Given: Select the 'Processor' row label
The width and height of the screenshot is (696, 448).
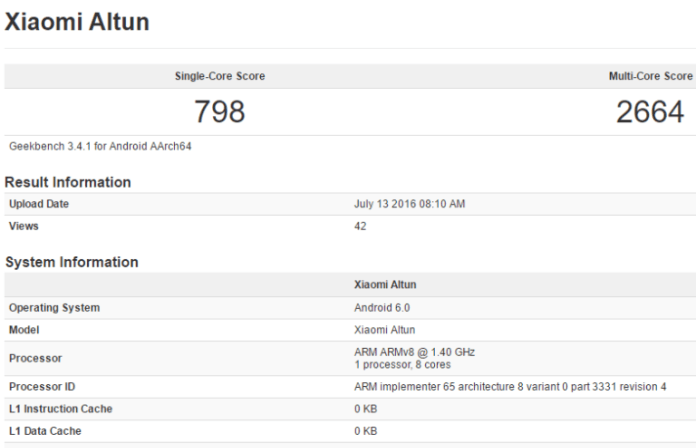Looking at the screenshot, I should point(35,358).
